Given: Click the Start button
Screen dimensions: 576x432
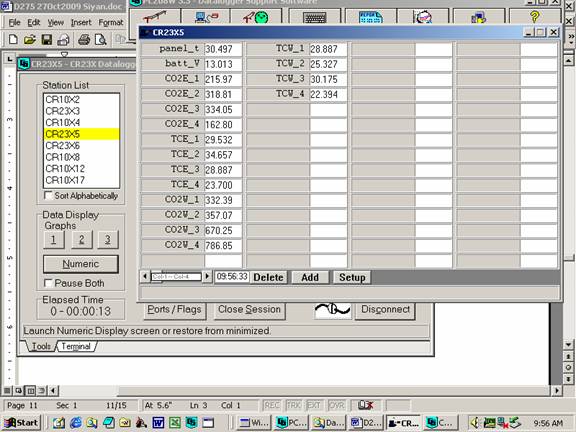Looking at the screenshot, I should [21, 423].
